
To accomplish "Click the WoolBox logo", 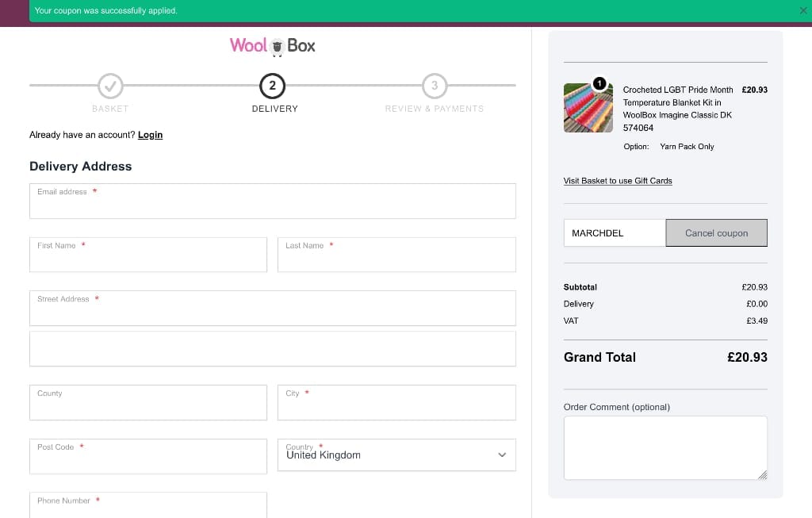I will (273, 46).
